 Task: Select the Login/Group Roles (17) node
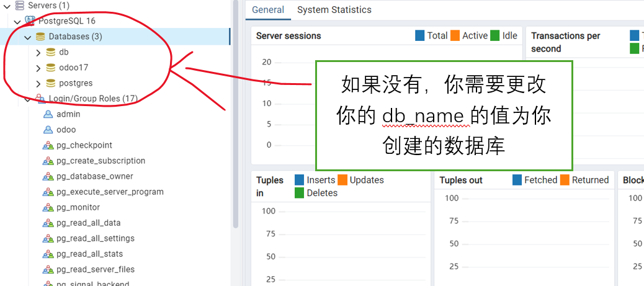[93, 99]
